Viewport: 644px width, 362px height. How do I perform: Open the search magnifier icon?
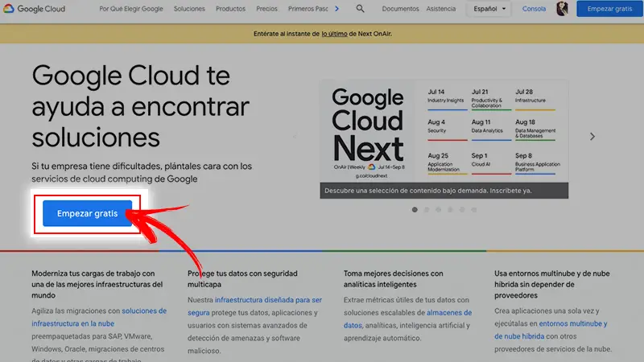[360, 9]
